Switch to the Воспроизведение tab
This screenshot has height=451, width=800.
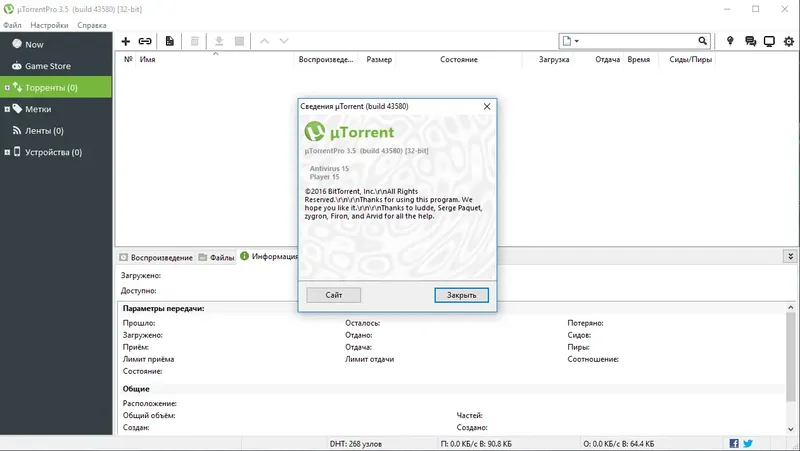[x=156, y=257]
